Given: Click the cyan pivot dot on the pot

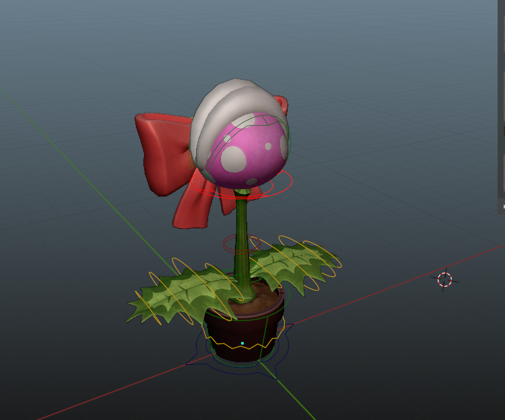Looking at the screenshot, I should pos(242,343).
